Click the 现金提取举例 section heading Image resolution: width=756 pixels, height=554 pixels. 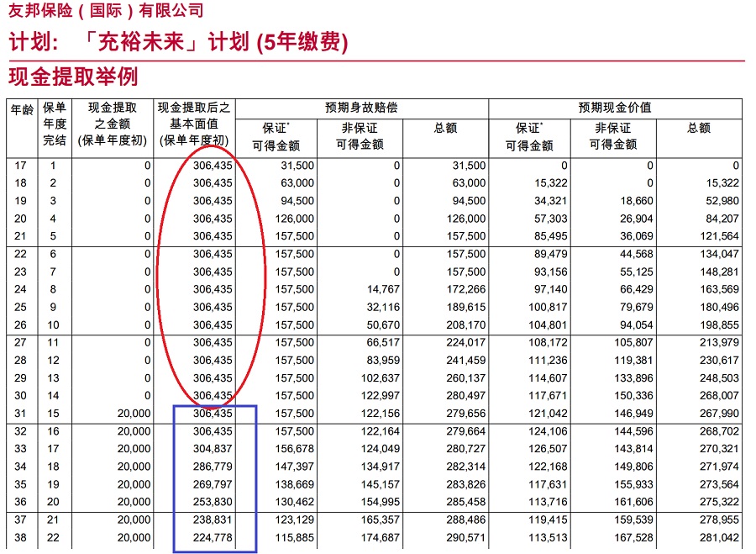[73, 77]
